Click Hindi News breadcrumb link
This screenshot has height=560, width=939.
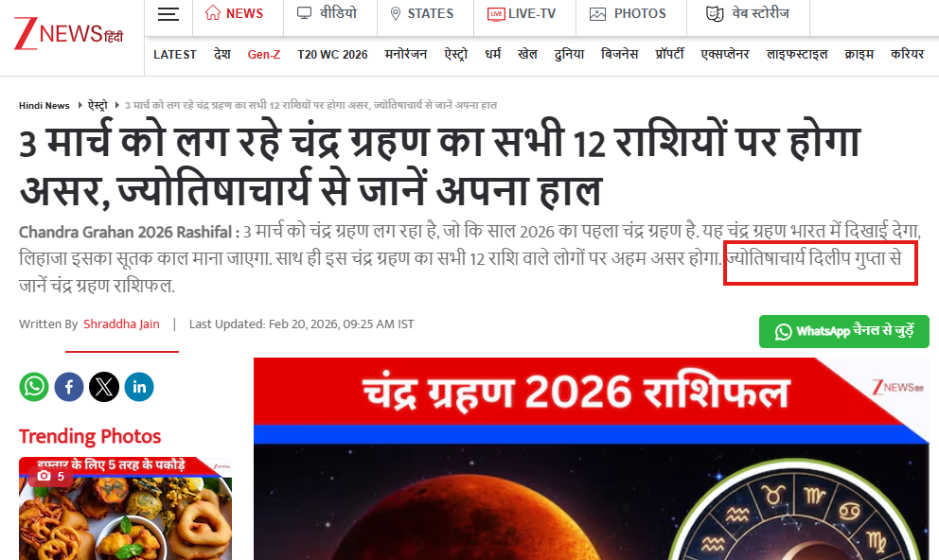[x=44, y=105]
